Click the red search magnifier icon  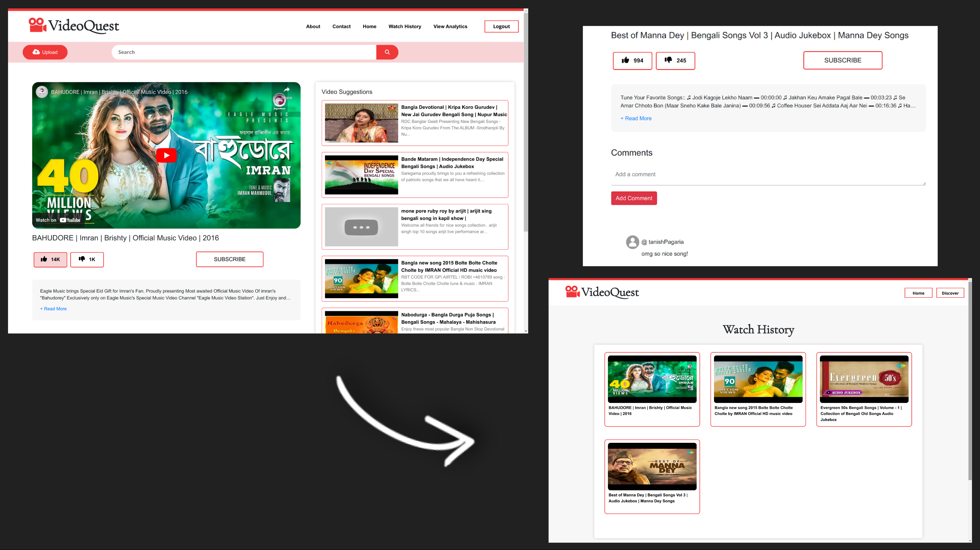coord(387,52)
